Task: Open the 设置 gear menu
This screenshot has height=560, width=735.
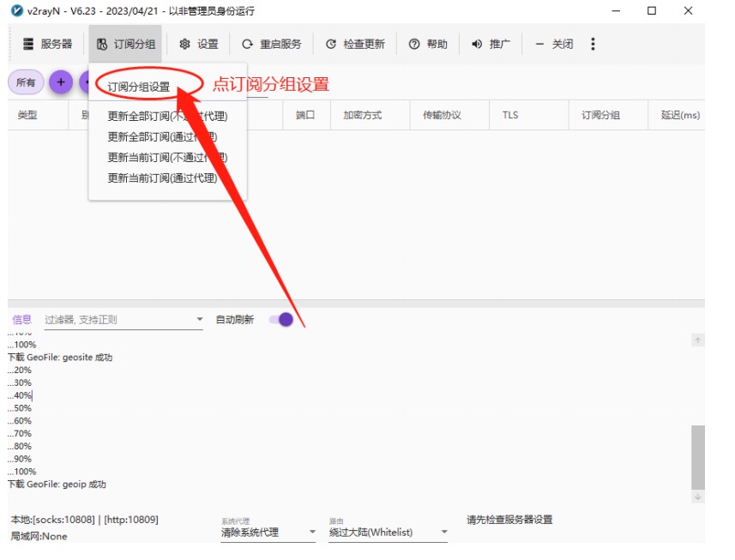Action: click(199, 44)
